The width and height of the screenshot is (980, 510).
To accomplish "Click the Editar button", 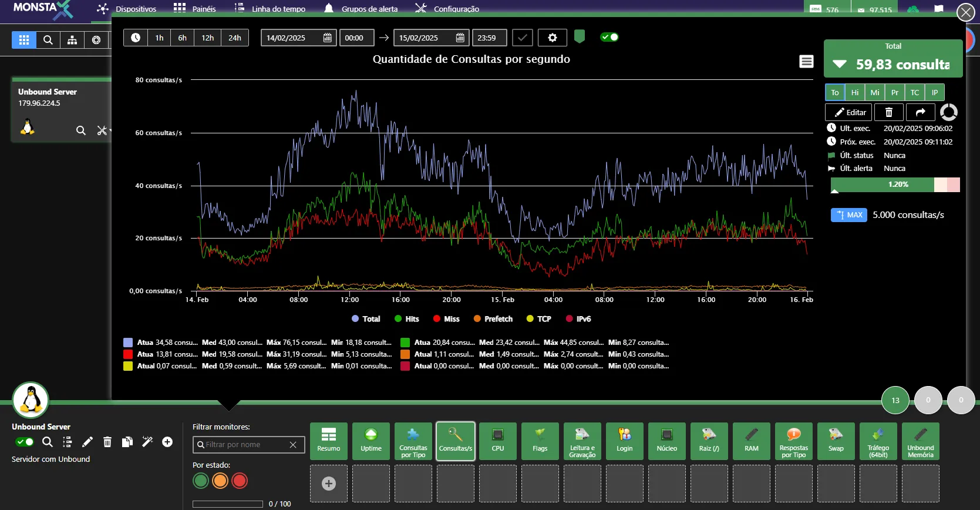I will pyautogui.click(x=848, y=112).
